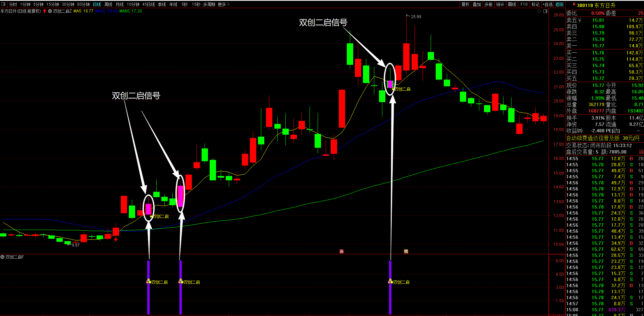Click the ¥ symbol beside 卖五
The height and width of the screenshot is (316, 644).
pos(580,20)
